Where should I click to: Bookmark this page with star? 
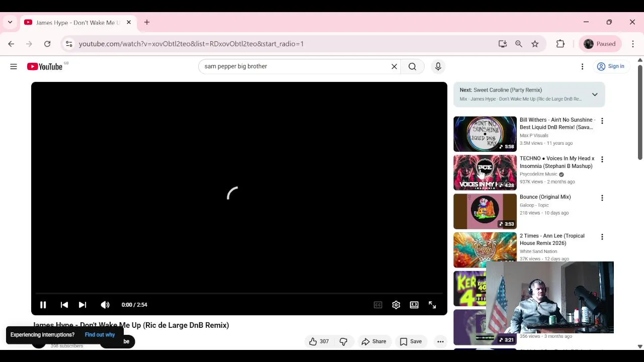[x=535, y=44]
